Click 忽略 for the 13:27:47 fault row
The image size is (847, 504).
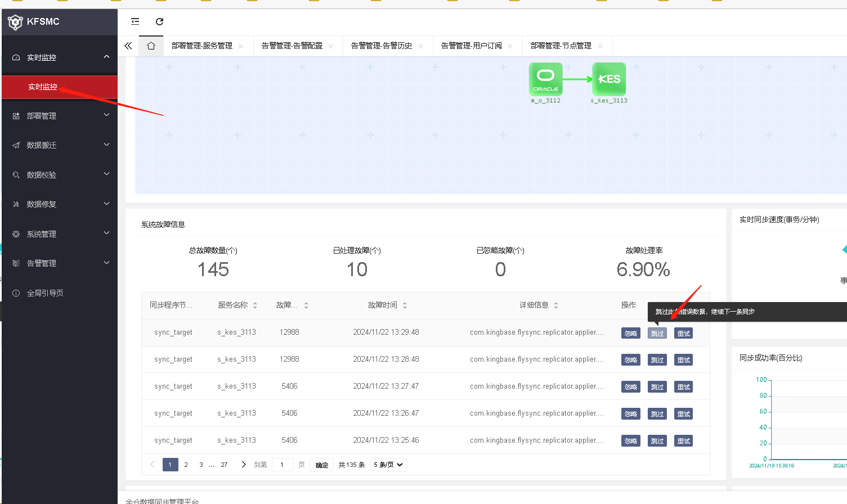pyautogui.click(x=631, y=387)
